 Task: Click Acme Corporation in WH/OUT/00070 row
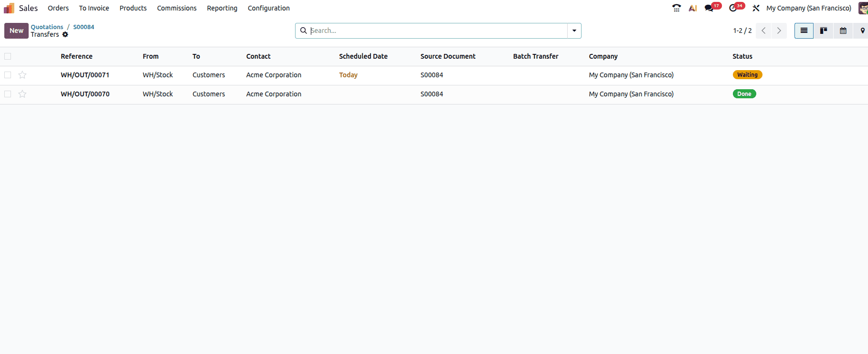click(274, 94)
